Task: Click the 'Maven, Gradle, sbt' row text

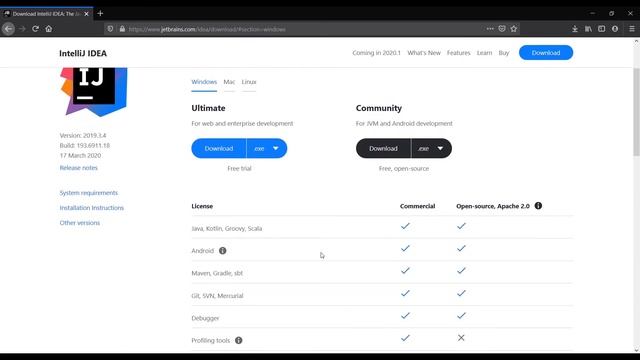Action: [x=217, y=273]
